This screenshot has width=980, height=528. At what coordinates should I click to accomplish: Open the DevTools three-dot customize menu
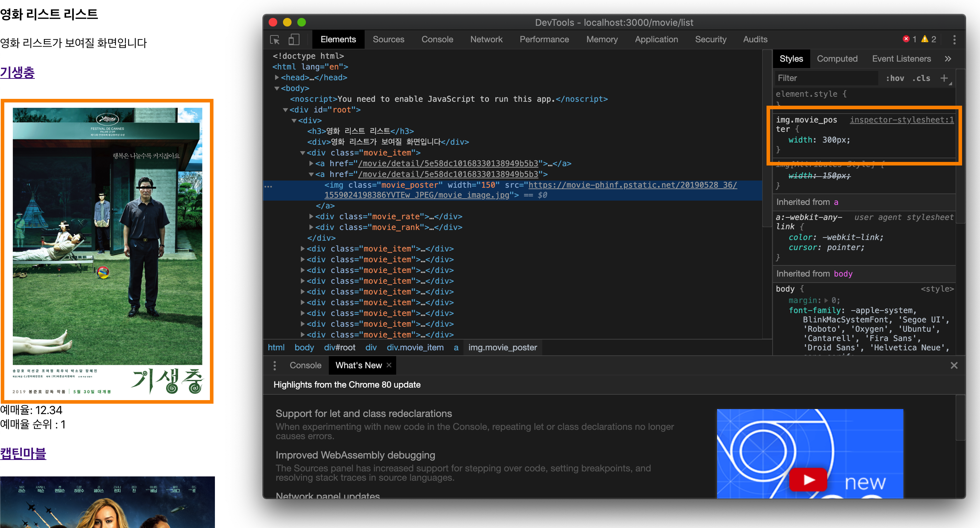point(954,39)
